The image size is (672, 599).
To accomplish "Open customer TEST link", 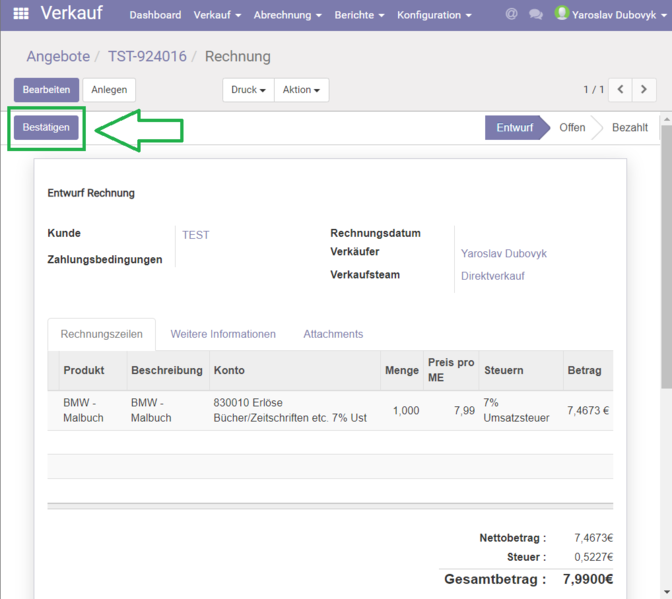I will (196, 235).
